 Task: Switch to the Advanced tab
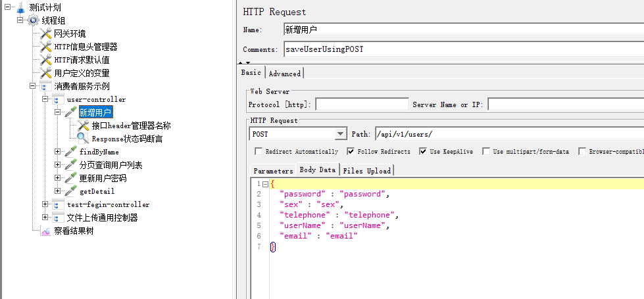285,74
